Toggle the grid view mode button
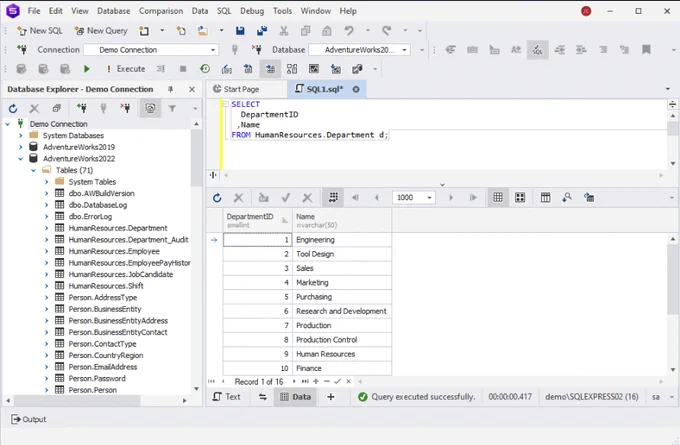The height and width of the screenshot is (445, 680). 498,198
